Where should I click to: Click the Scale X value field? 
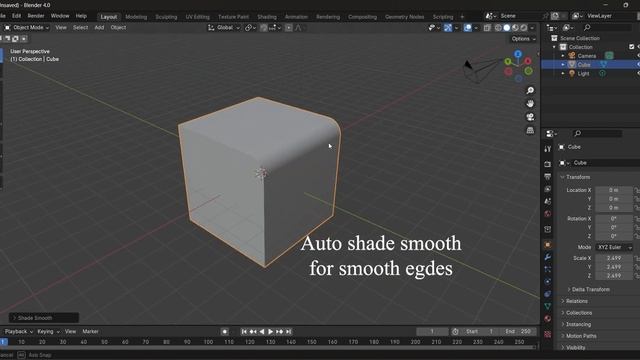pos(614,258)
